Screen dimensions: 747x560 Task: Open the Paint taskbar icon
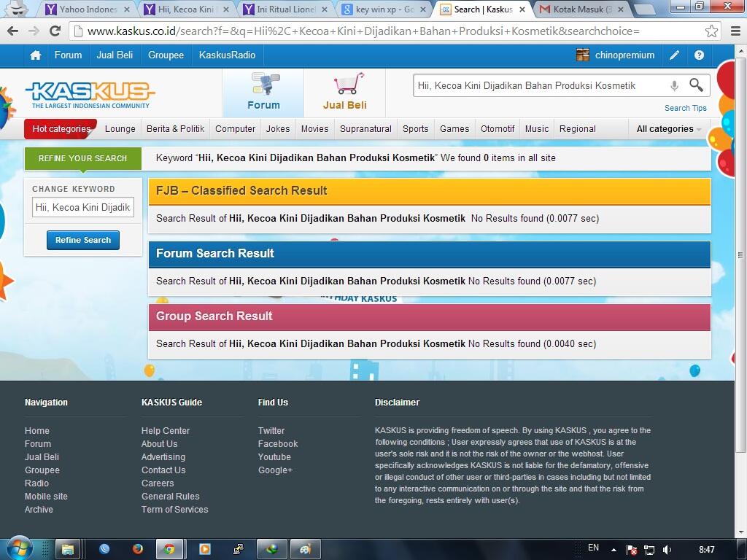pyautogui.click(x=306, y=550)
